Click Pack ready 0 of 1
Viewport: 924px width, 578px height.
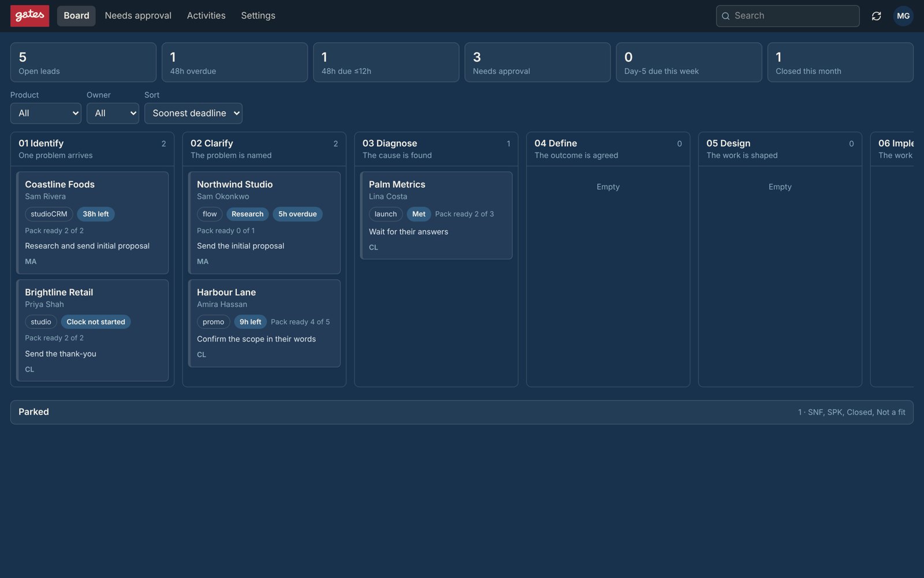click(226, 231)
